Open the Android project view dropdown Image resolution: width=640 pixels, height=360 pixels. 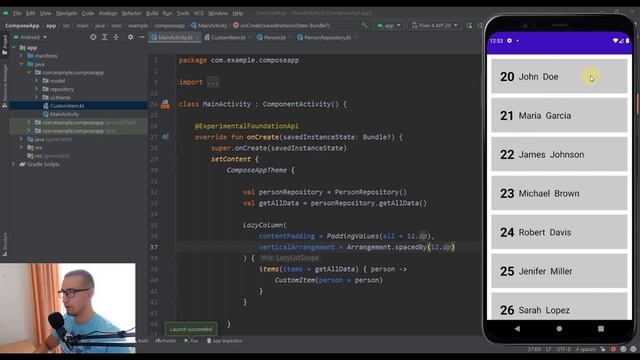tap(31, 37)
